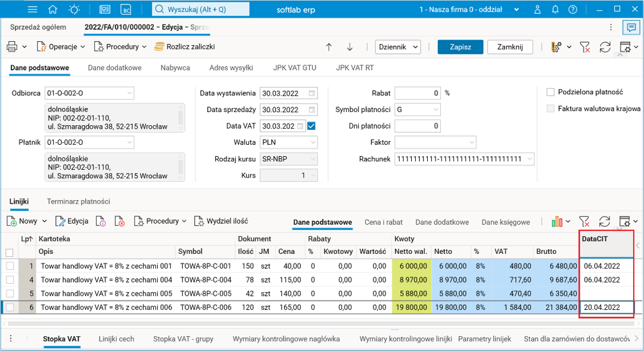Viewport: 644px width, 351px height.
Task: Refresh the Linijki grid
Action: tap(605, 222)
